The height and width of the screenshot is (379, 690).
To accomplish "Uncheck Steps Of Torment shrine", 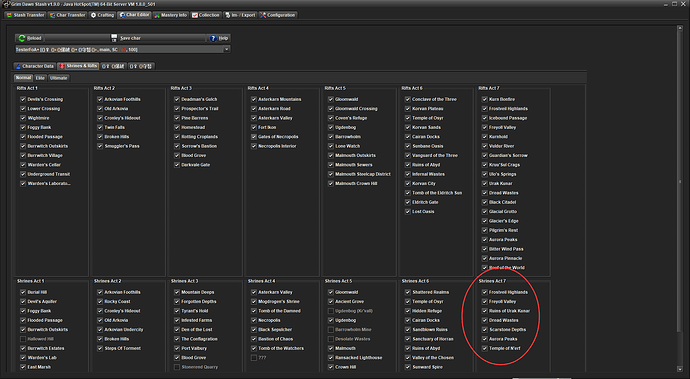I will [x=100, y=348].
